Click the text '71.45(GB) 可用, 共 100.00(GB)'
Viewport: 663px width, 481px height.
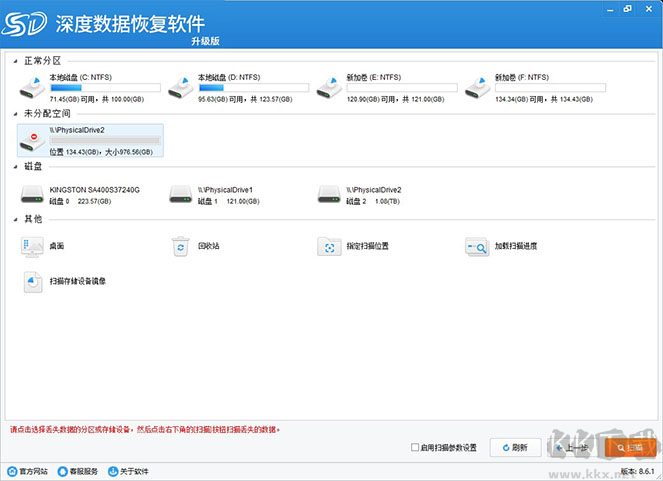tap(97, 99)
